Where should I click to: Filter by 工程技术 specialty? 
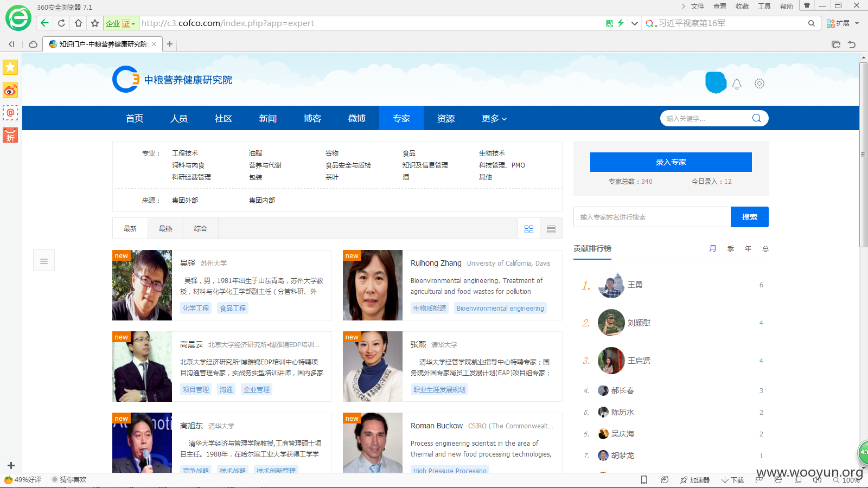pos(185,153)
